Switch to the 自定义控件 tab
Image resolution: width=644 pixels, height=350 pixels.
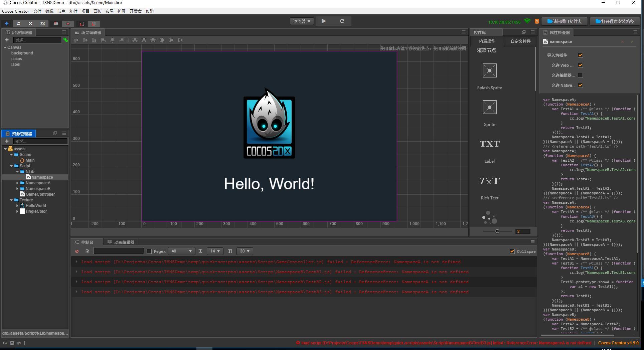point(520,41)
